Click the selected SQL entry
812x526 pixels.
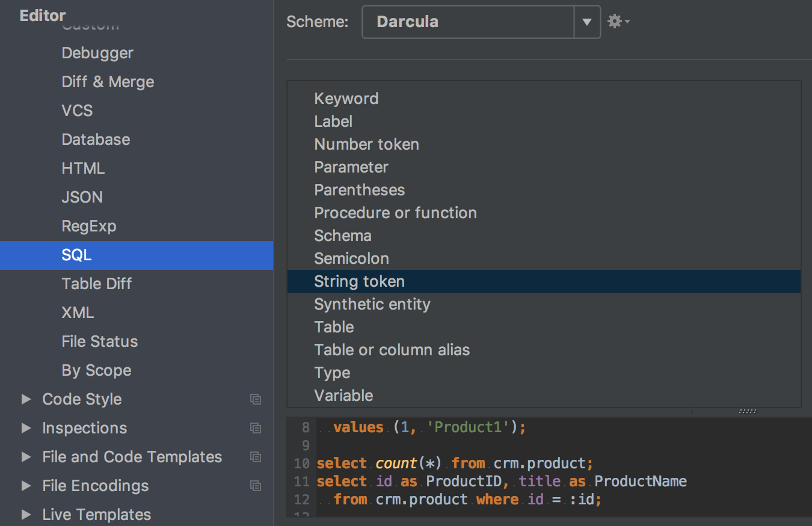tap(137, 255)
